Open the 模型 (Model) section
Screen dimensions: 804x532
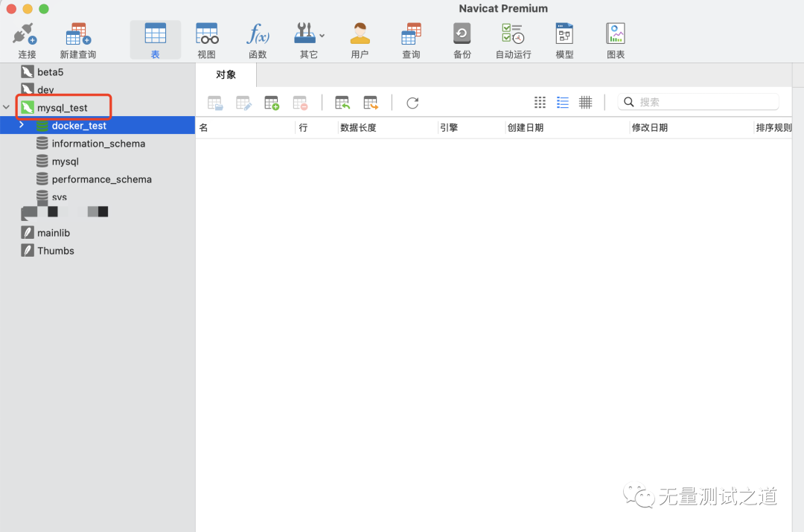(x=564, y=40)
